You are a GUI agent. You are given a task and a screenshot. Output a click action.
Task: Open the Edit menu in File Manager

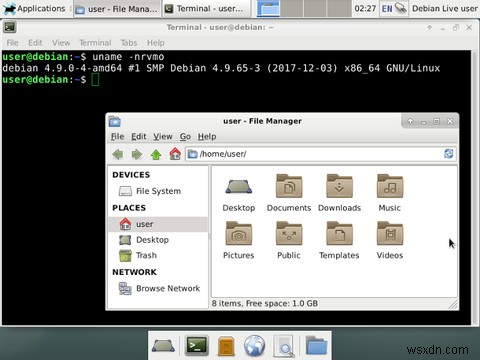pyautogui.click(x=139, y=136)
